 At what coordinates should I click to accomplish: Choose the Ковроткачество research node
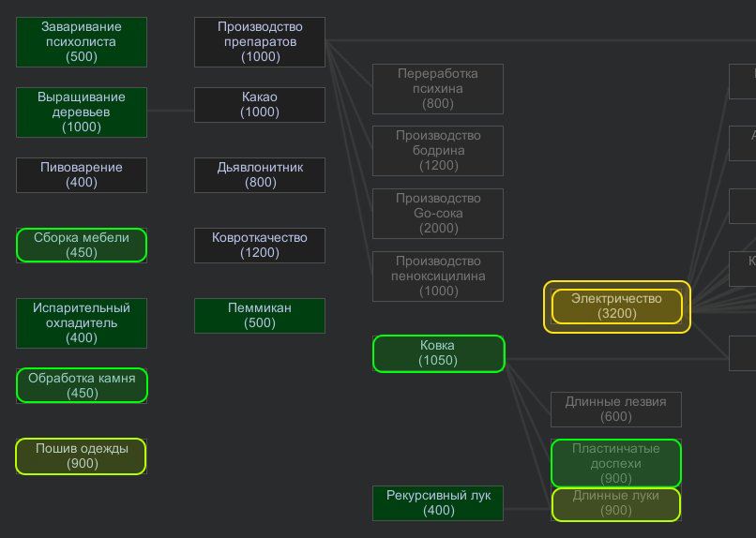pos(260,245)
